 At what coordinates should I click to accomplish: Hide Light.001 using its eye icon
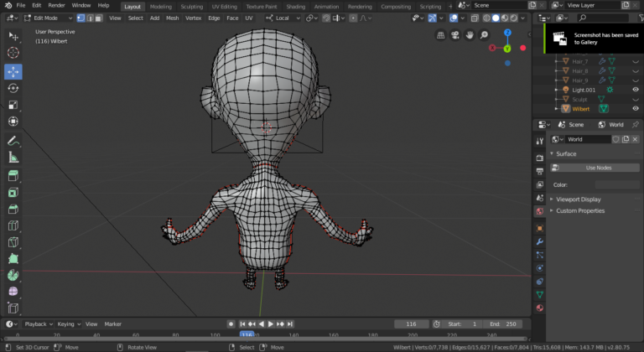636,90
